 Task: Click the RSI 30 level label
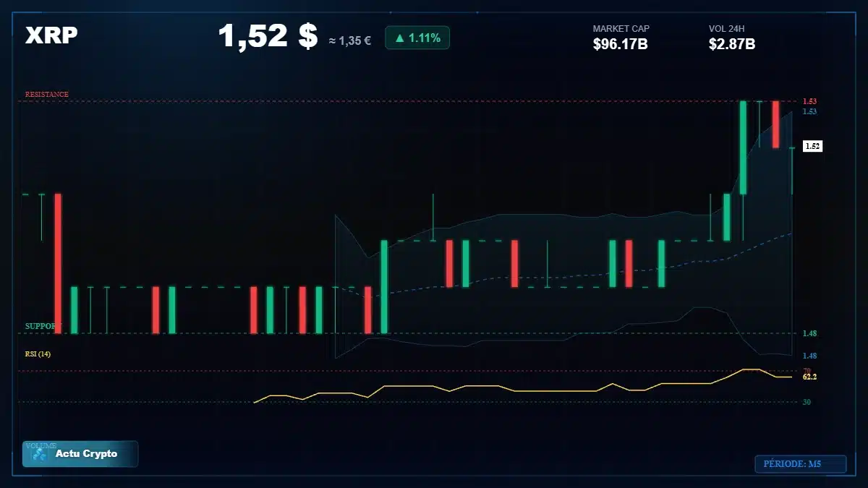click(x=807, y=402)
